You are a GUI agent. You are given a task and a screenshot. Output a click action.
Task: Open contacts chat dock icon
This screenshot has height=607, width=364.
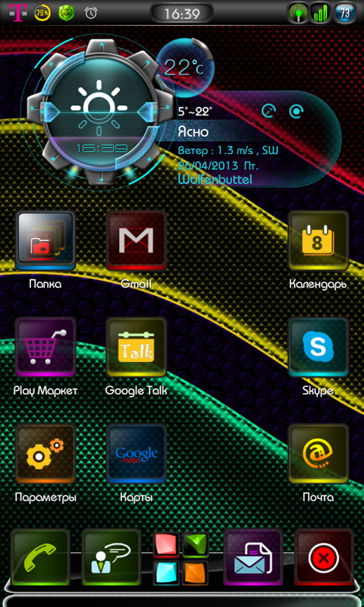click(111, 558)
